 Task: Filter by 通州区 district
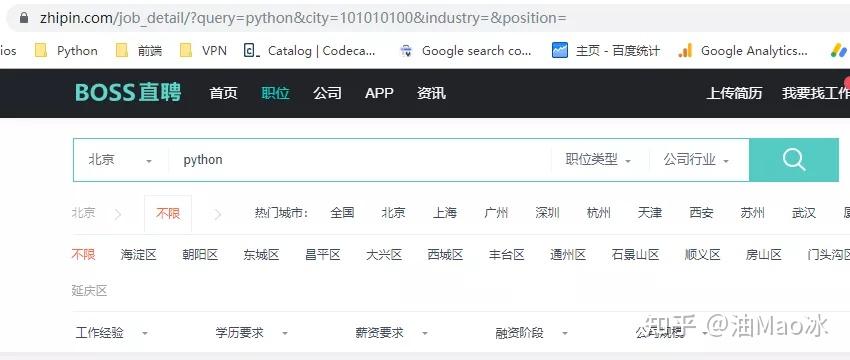pyautogui.click(x=568, y=254)
